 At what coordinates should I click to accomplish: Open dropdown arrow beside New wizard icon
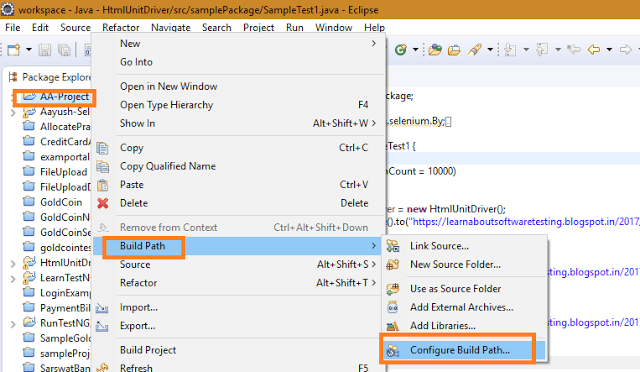tap(29, 50)
